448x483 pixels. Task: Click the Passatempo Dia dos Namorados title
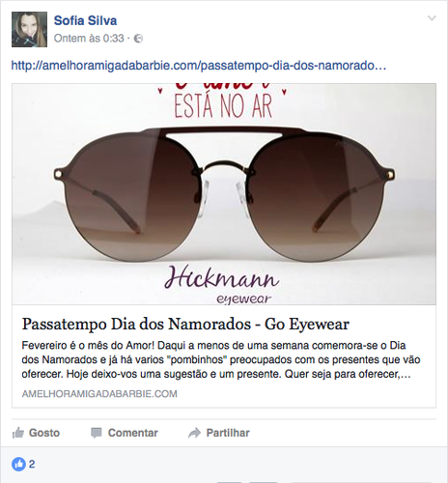(185, 324)
